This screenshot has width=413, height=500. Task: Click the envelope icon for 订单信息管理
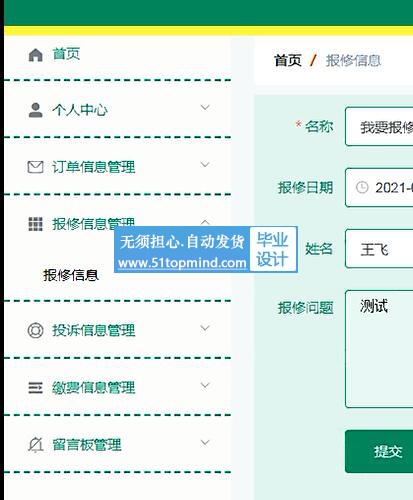coord(35,167)
